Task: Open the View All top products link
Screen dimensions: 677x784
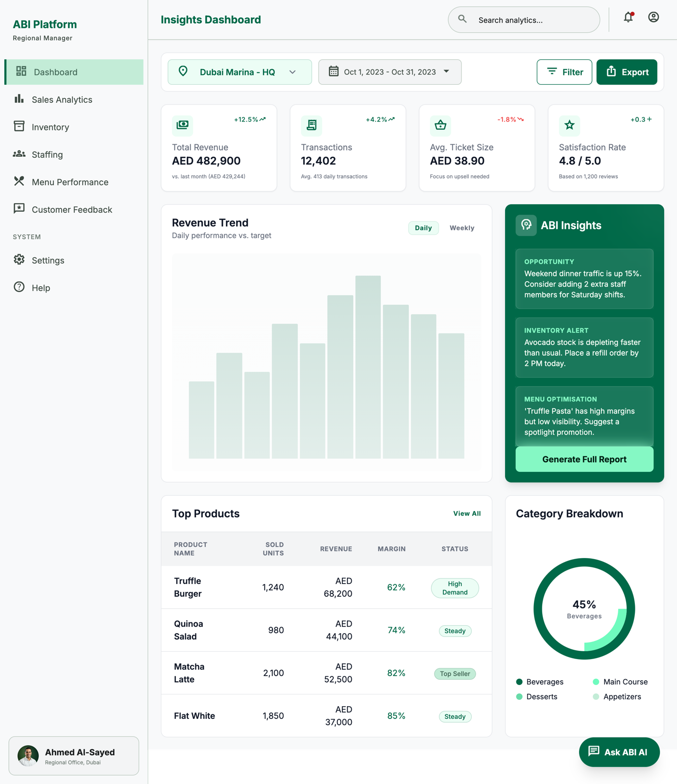Action: [467, 514]
